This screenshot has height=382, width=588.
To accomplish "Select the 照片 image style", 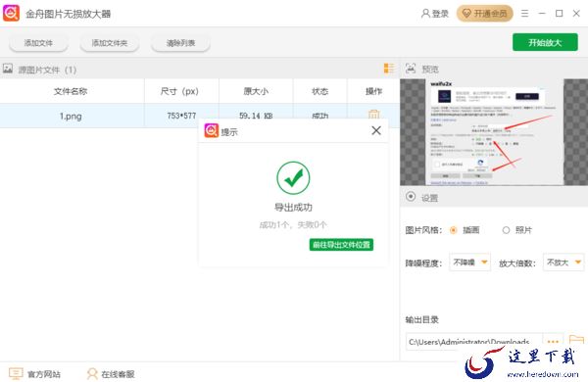I will tap(506, 230).
